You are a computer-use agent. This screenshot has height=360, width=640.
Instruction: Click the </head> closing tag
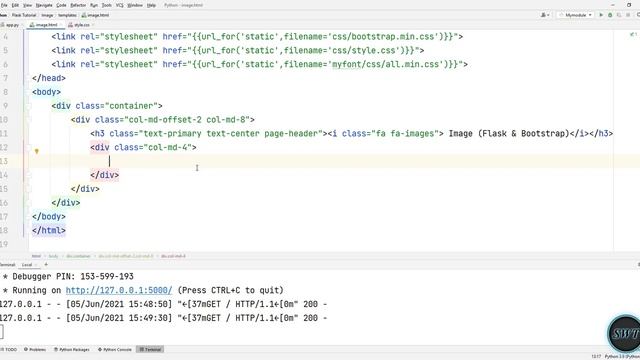[49, 78]
